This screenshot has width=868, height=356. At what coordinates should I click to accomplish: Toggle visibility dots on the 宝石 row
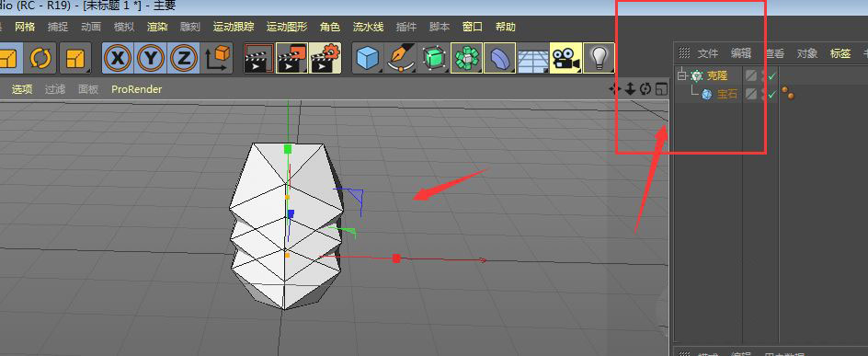[763, 94]
